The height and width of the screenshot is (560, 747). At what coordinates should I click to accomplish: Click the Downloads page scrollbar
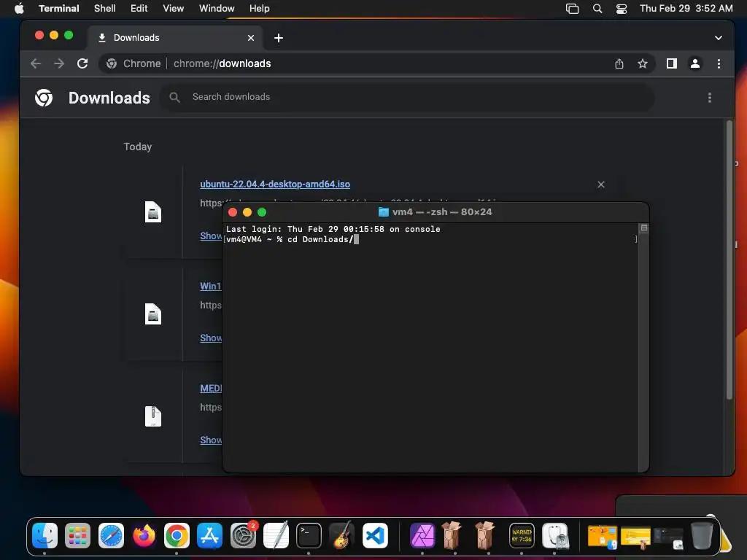click(729, 260)
